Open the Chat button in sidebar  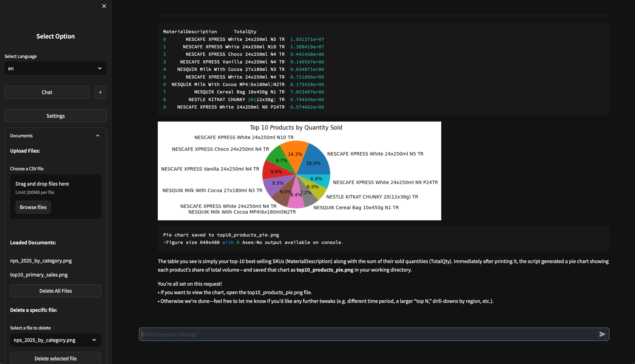tap(47, 92)
